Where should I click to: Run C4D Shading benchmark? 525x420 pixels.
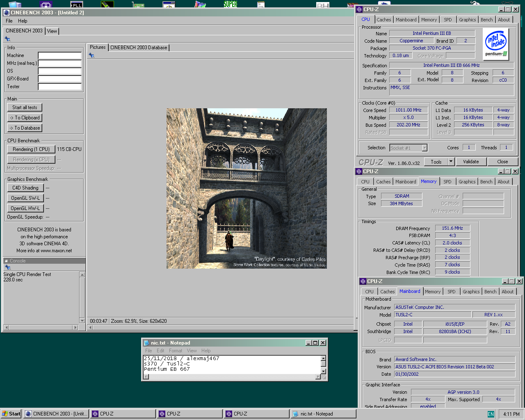point(25,188)
